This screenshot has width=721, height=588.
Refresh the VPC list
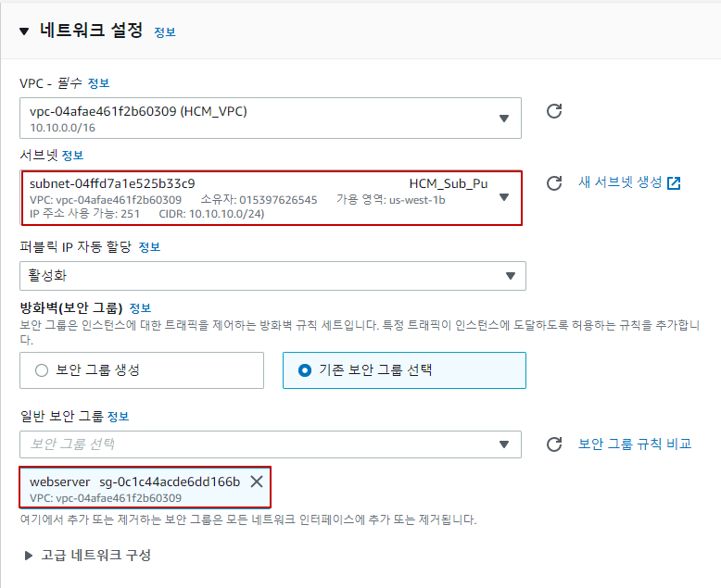tap(554, 111)
